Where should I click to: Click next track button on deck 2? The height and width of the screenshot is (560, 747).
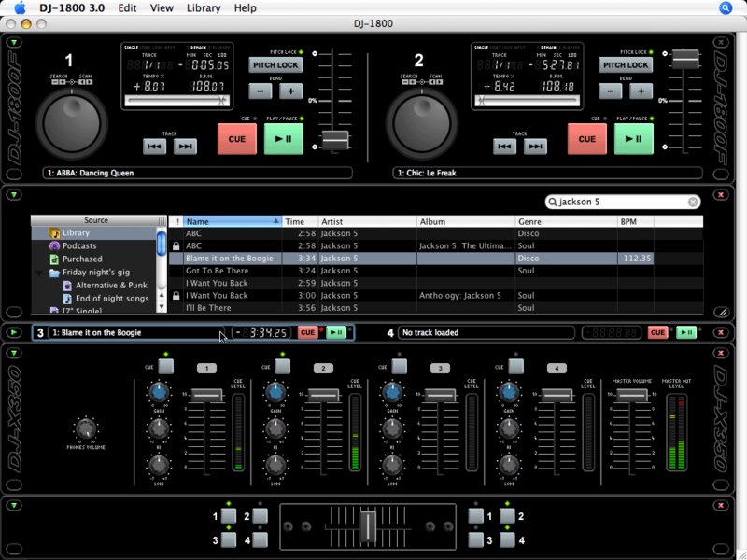tap(535, 147)
